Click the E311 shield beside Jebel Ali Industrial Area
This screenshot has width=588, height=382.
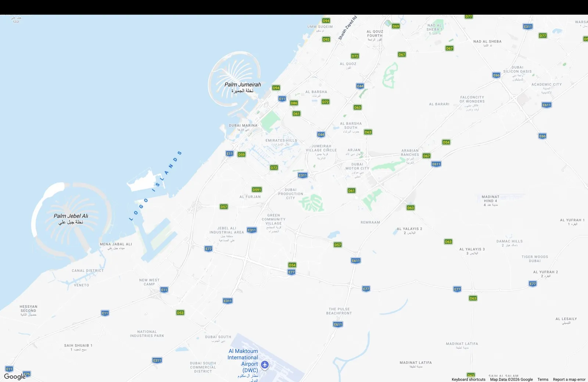[x=252, y=230]
